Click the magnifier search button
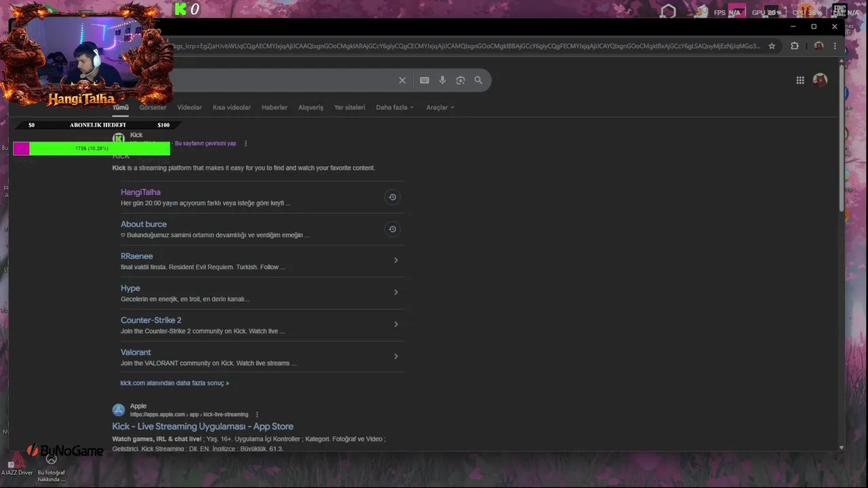This screenshot has width=868, height=488. point(478,80)
